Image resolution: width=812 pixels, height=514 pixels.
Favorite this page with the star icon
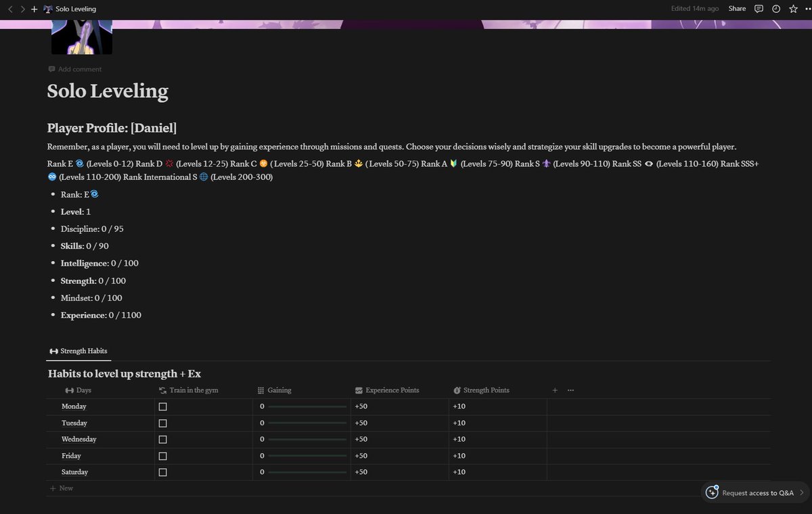pos(793,9)
